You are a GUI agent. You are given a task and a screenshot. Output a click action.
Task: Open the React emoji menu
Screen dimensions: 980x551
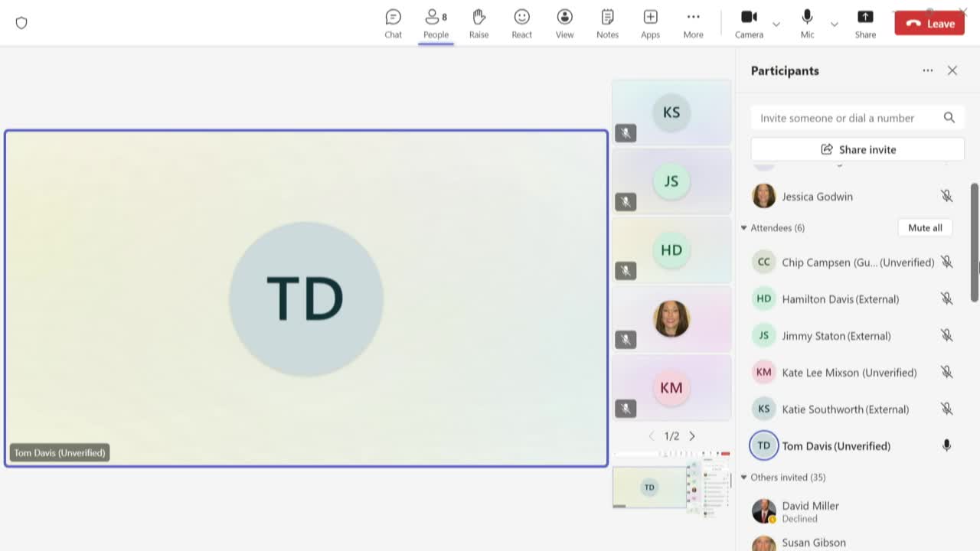click(521, 24)
